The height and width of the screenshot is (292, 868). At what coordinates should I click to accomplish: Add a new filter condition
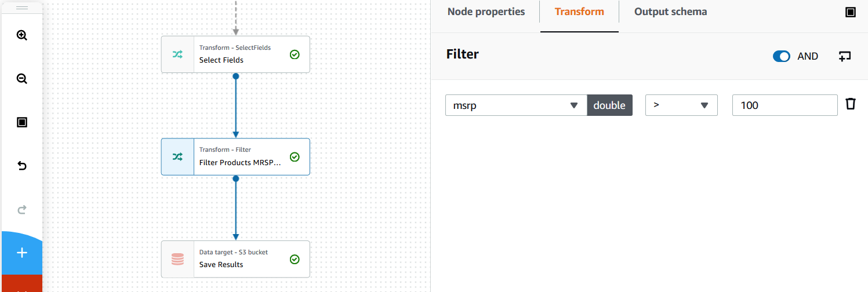click(x=845, y=56)
